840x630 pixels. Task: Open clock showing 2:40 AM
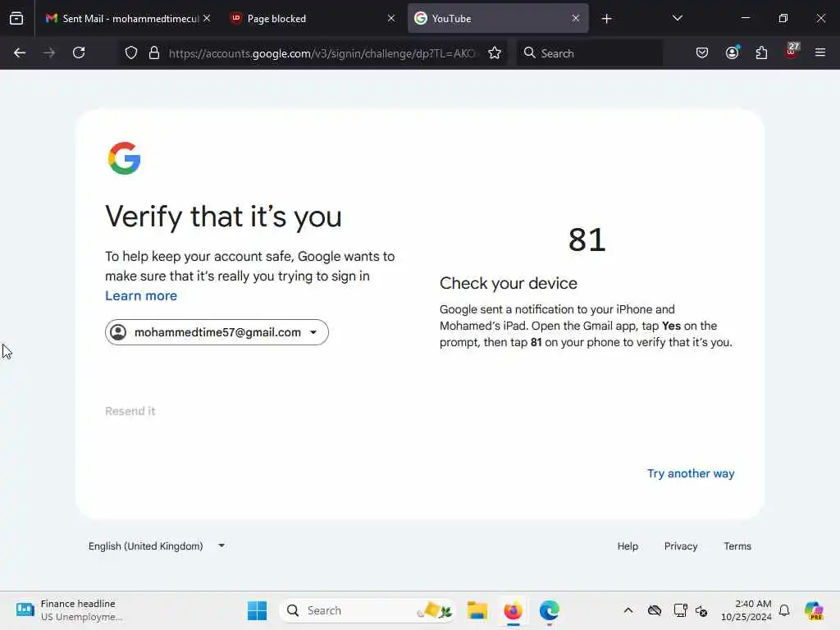click(x=746, y=610)
